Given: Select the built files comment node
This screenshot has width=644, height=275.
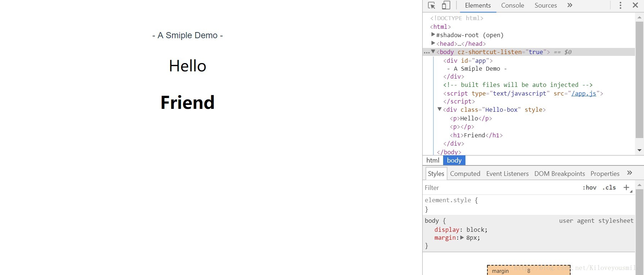Looking at the screenshot, I should click(x=518, y=85).
